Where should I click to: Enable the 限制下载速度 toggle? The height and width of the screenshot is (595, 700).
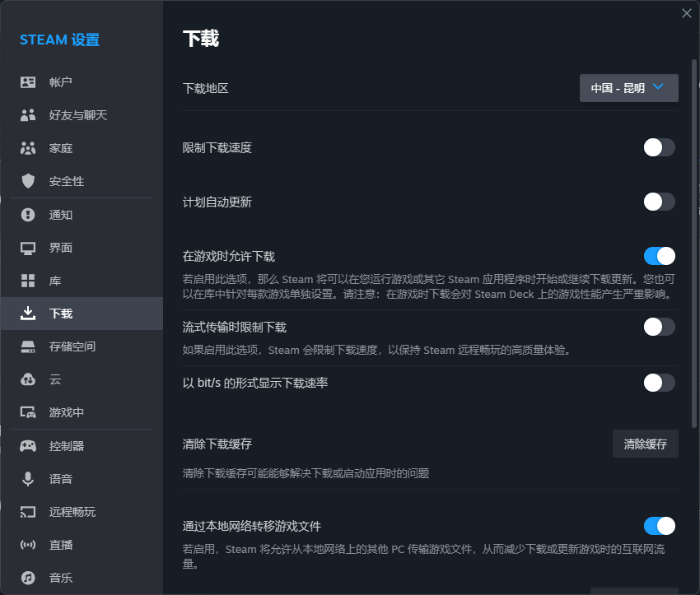tap(659, 147)
